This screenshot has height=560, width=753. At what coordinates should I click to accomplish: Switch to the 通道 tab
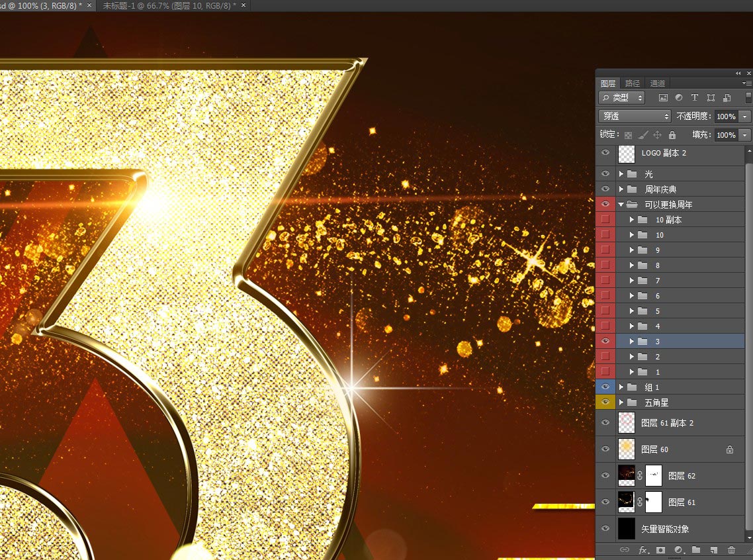[x=658, y=83]
